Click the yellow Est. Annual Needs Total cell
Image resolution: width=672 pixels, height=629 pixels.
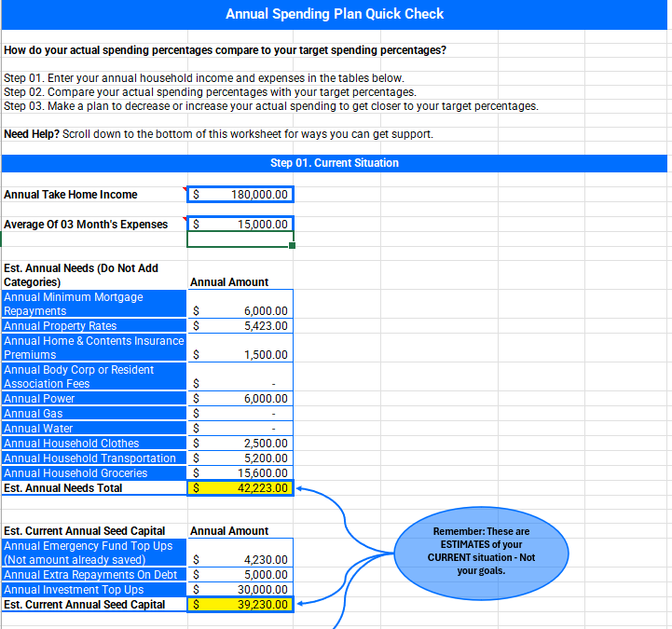240,488
